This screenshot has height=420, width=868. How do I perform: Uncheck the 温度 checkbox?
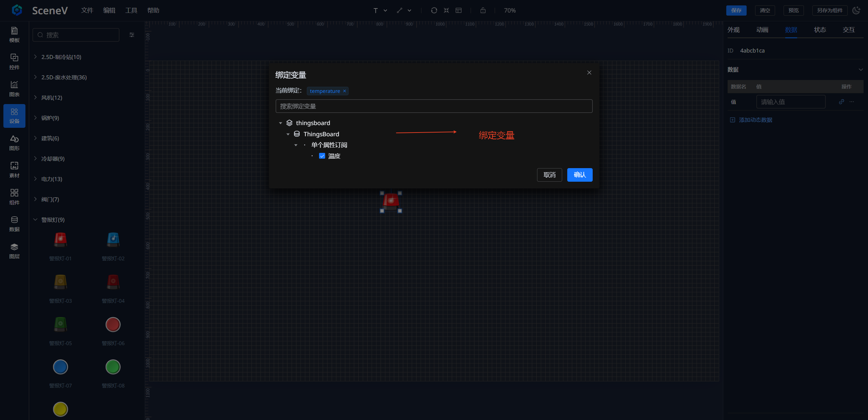tap(322, 156)
